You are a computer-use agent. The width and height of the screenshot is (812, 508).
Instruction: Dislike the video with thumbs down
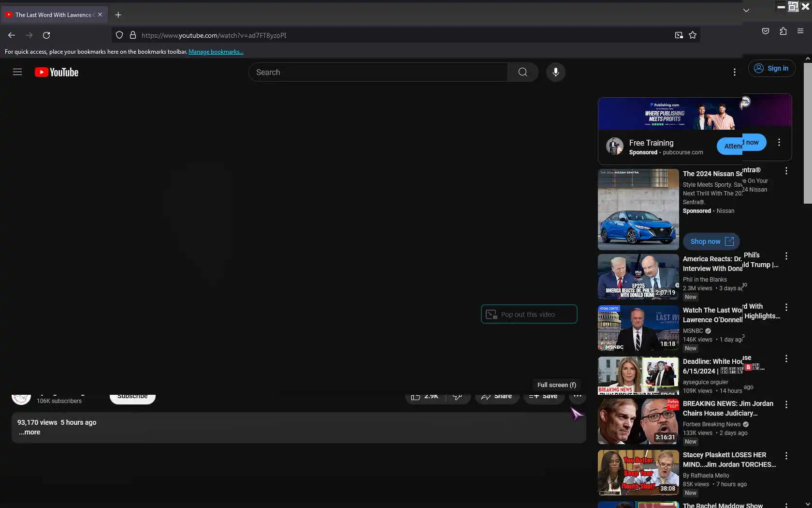coord(458,396)
